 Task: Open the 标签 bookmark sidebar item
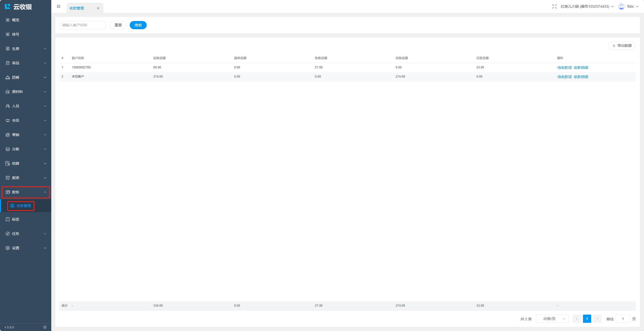[15, 219]
